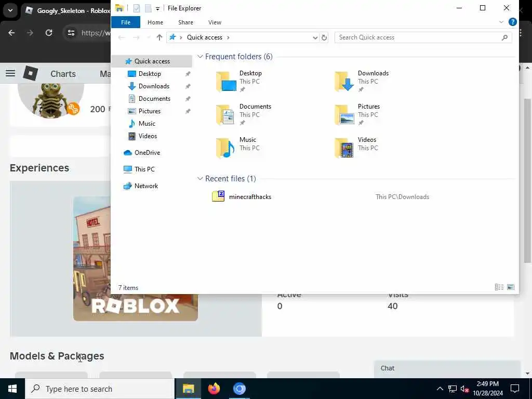Image resolution: width=532 pixels, height=399 pixels.
Task: Open the Desktop folder in Frequent folders
Action: pyautogui.click(x=239, y=81)
